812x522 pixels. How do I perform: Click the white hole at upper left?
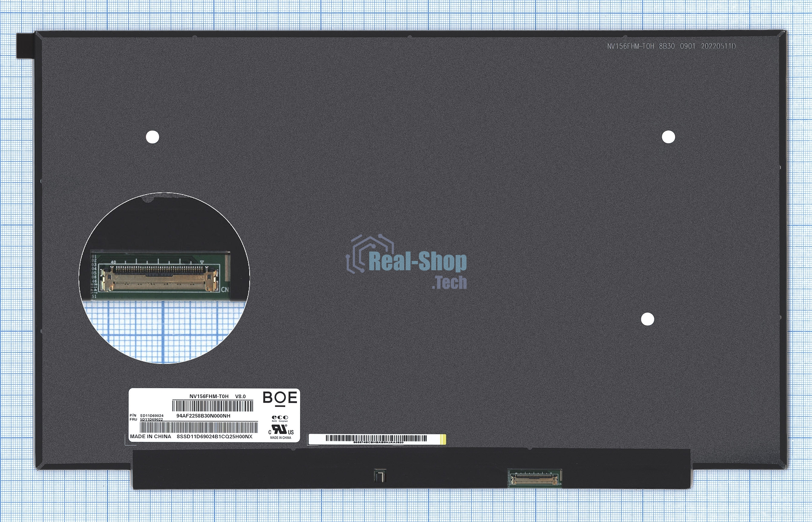pos(152,137)
